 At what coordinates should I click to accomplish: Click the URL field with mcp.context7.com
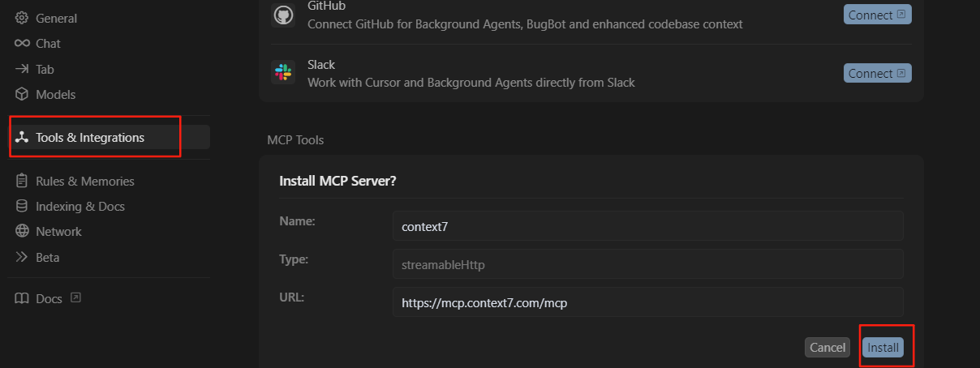point(648,302)
